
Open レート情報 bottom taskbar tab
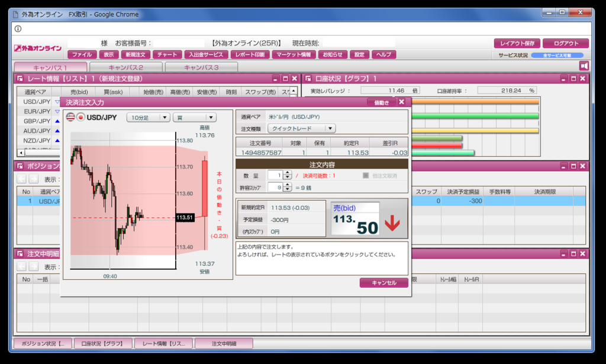163,343
